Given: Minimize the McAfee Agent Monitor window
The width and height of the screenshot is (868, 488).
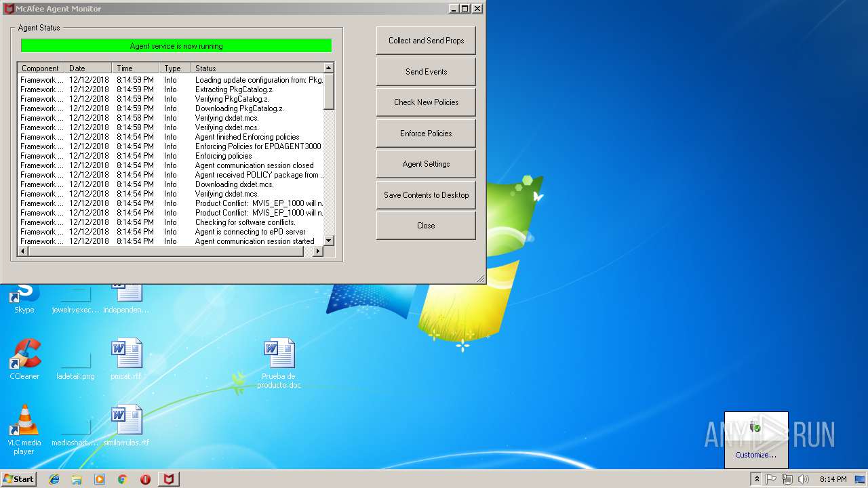Looking at the screenshot, I should tap(454, 9).
